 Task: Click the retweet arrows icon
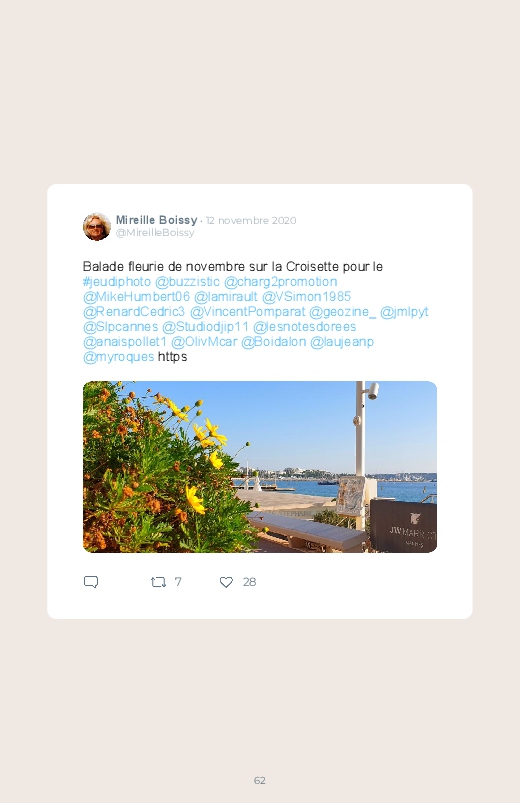point(158,582)
